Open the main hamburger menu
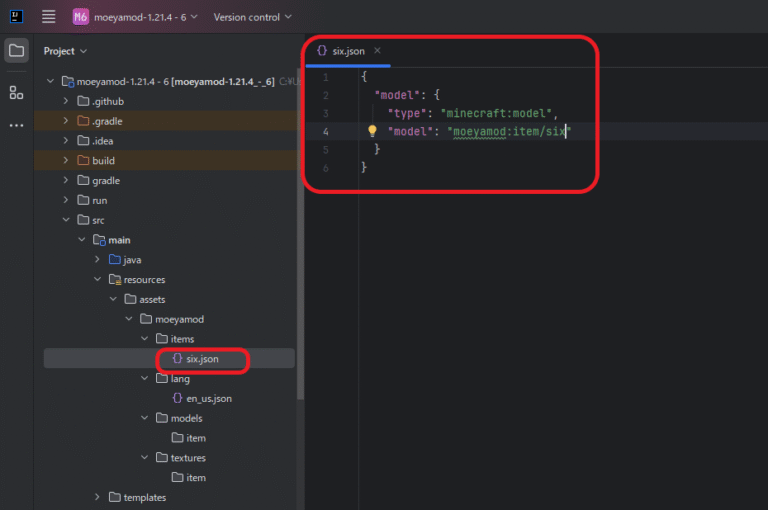The height and width of the screenshot is (510, 768). click(48, 17)
